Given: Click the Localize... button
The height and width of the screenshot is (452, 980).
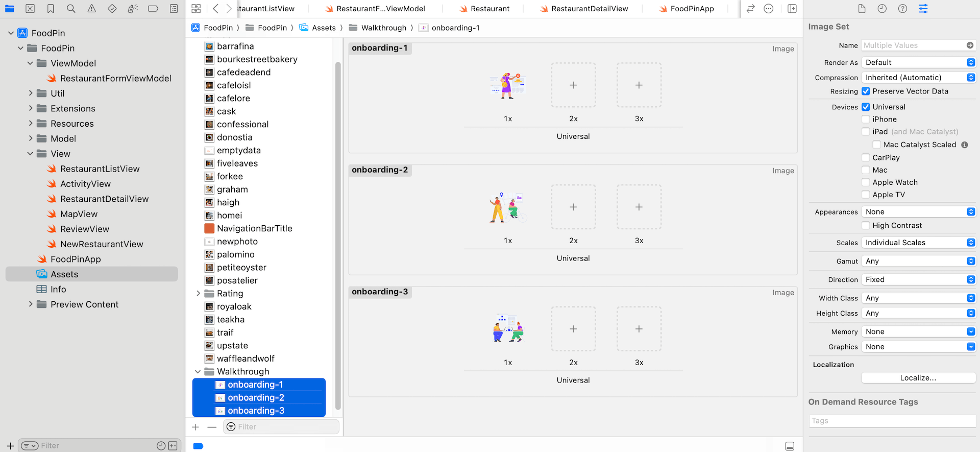Looking at the screenshot, I should click(918, 378).
